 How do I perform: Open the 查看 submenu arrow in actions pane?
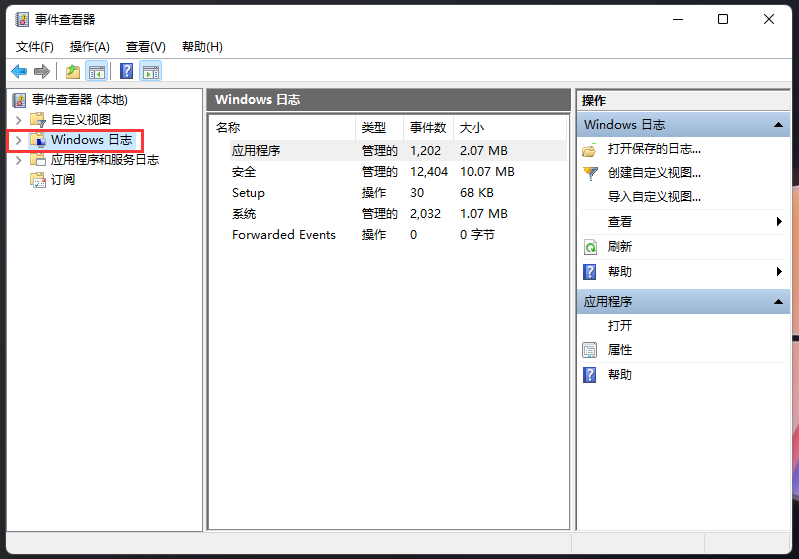pyautogui.click(x=779, y=222)
